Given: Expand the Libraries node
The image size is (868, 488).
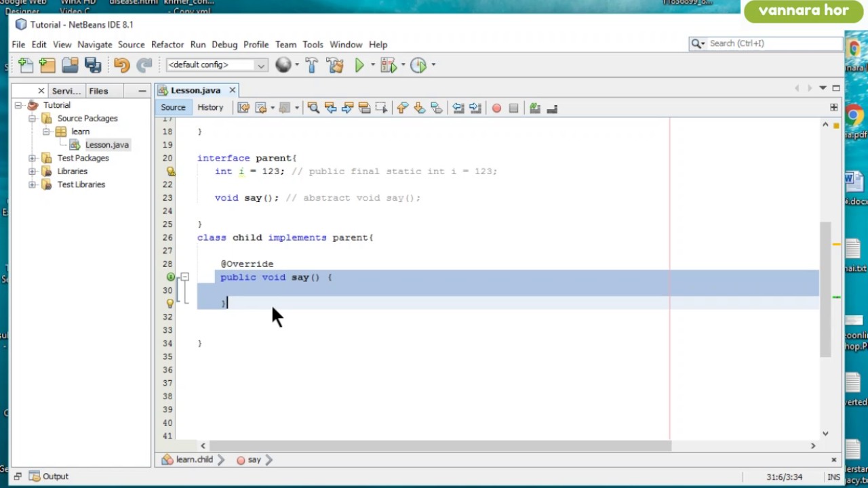Looking at the screenshot, I should [x=32, y=171].
